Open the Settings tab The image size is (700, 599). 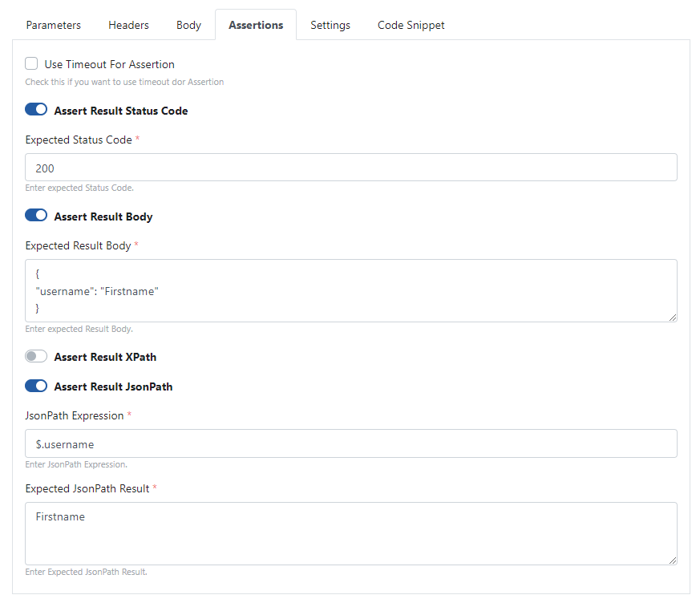pos(330,25)
